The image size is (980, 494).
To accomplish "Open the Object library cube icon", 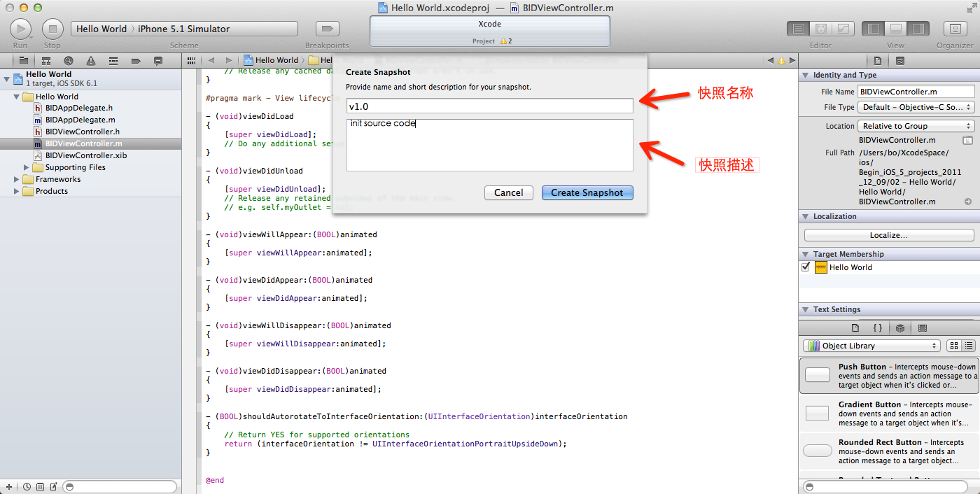I will (x=900, y=328).
